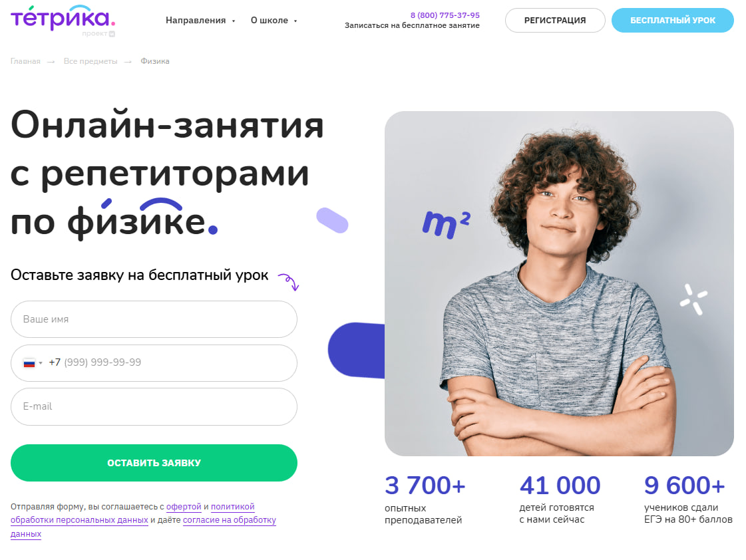Click the student photo
This screenshot has width=746, height=560.
(x=559, y=284)
